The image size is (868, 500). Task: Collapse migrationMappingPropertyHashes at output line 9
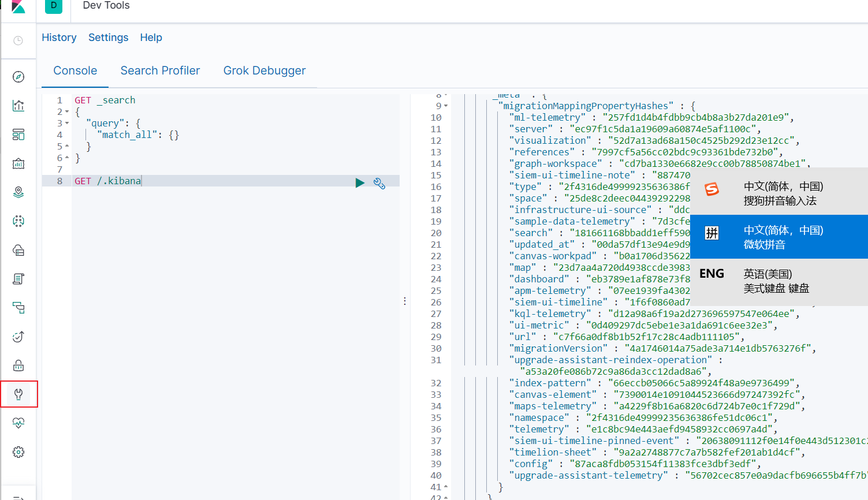tap(446, 106)
